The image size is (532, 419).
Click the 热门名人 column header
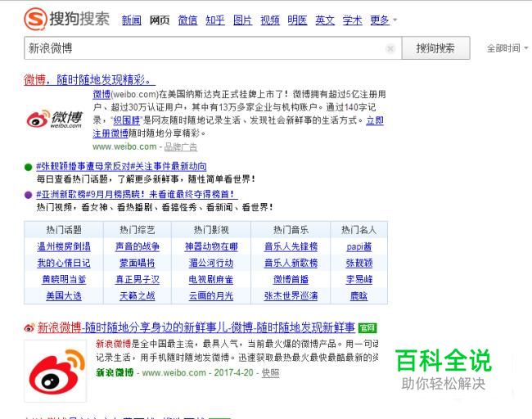tap(359, 230)
